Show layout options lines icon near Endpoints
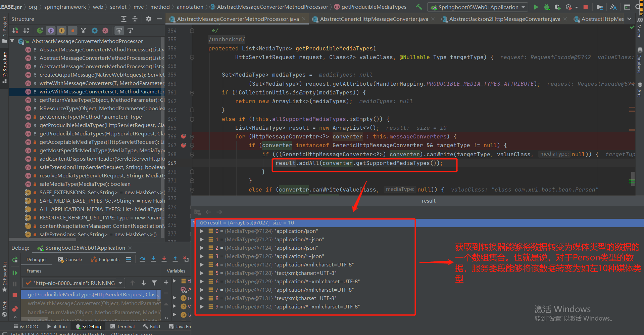The height and width of the screenshot is (335, 644). click(x=129, y=259)
